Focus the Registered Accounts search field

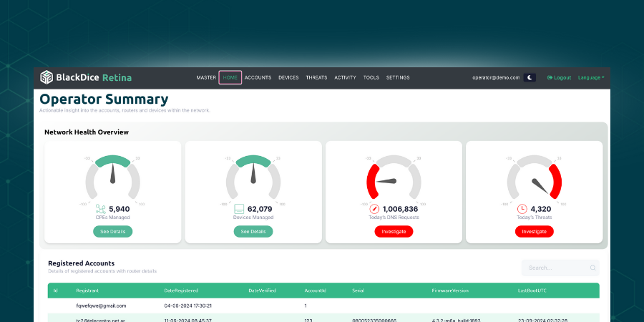(x=555, y=268)
